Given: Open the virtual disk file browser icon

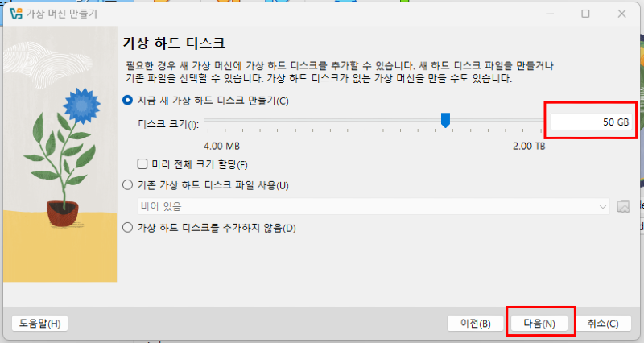Looking at the screenshot, I should (622, 206).
